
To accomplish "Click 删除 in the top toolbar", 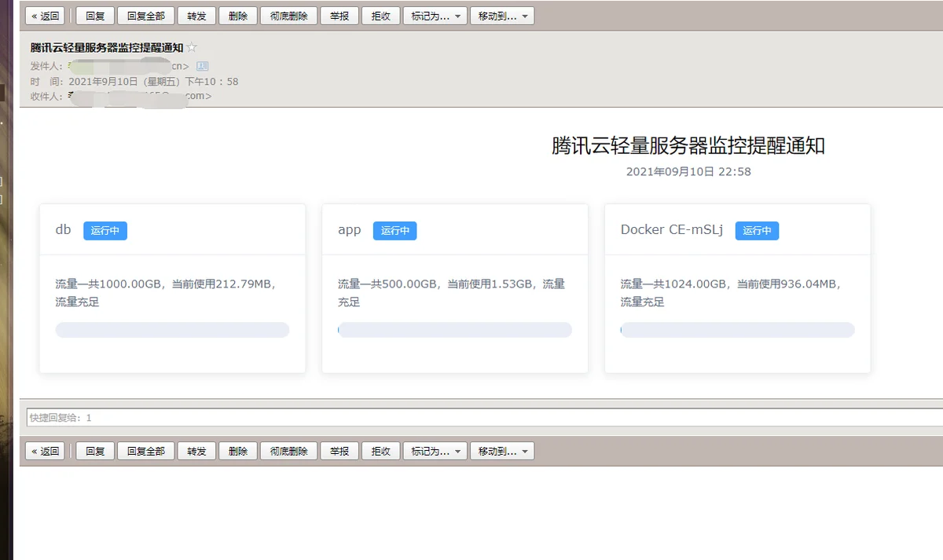I will click(238, 16).
